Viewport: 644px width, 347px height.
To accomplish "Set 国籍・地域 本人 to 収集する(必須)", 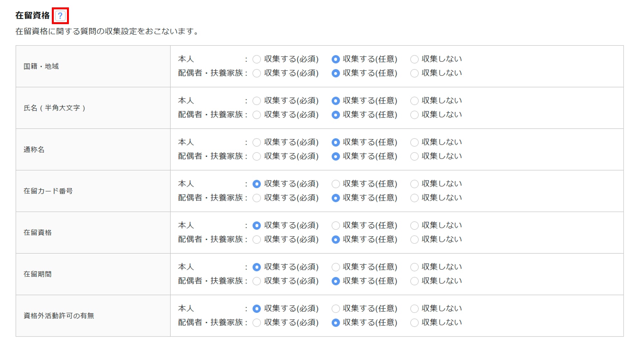I will [x=257, y=59].
